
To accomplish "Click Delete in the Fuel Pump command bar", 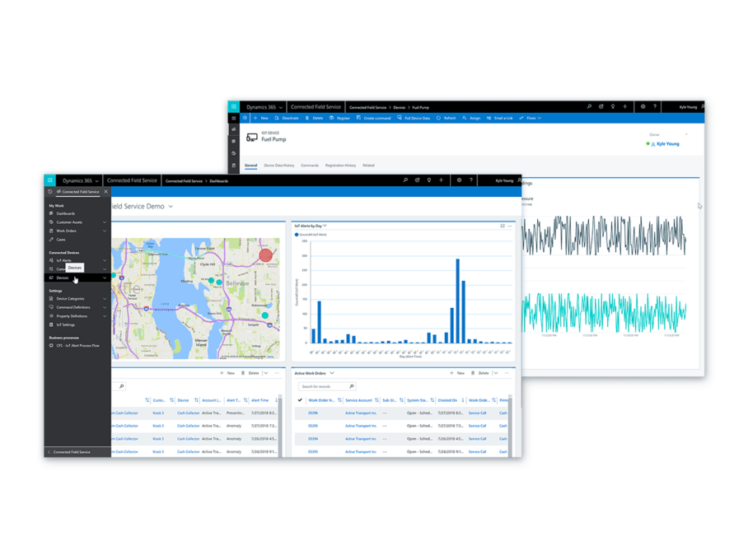I will [x=315, y=118].
